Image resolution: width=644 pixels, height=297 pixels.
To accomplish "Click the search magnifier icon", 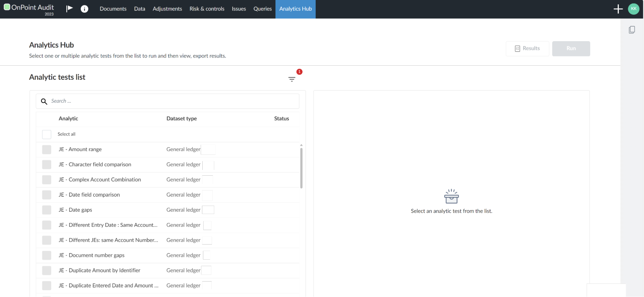I will [44, 101].
